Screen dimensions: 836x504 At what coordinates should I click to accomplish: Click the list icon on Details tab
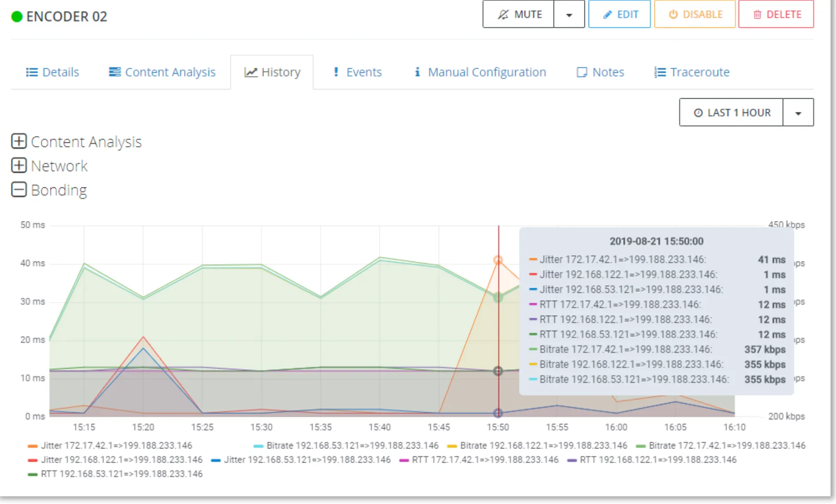pos(32,72)
